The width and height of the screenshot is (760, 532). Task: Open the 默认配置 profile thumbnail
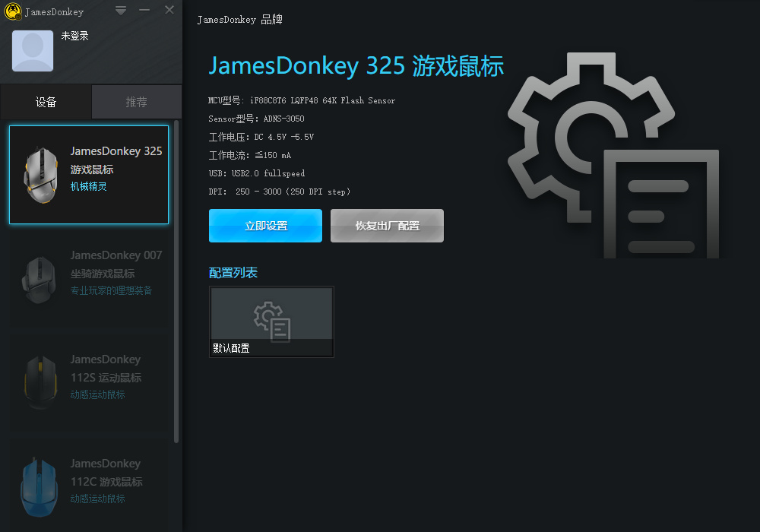coord(271,321)
